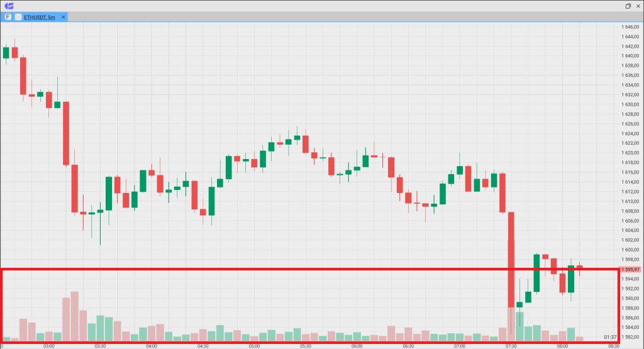Click the 03:00 time axis label
This screenshot has width=644, height=349.
coord(48,346)
